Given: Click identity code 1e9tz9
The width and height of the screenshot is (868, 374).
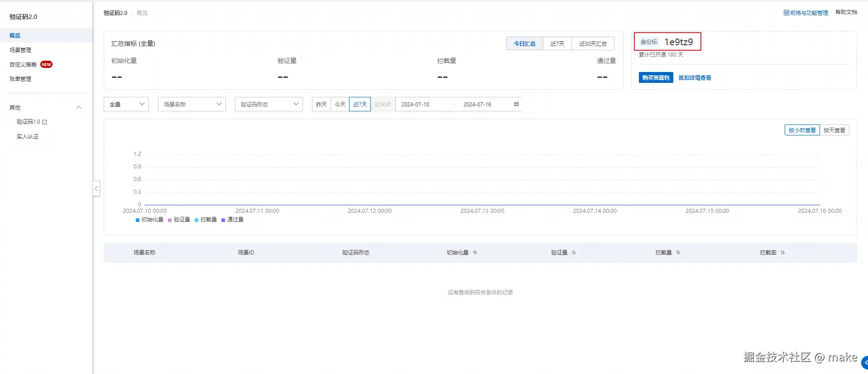Looking at the screenshot, I should [678, 42].
